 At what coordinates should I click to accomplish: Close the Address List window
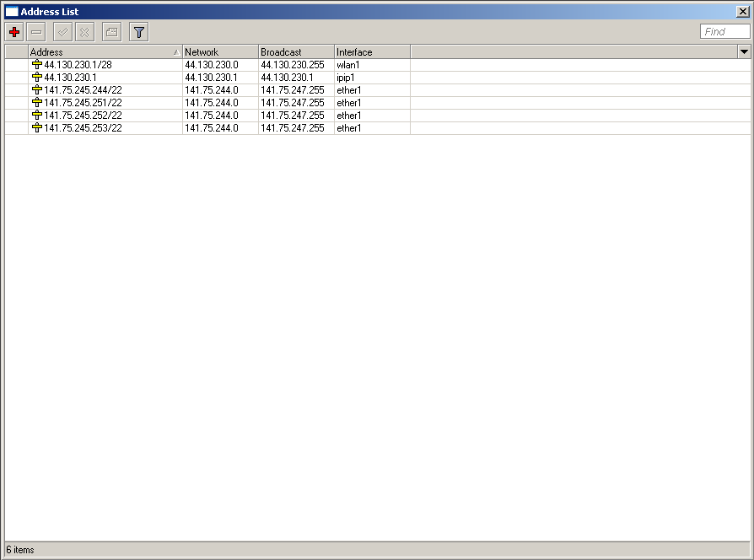(x=742, y=12)
